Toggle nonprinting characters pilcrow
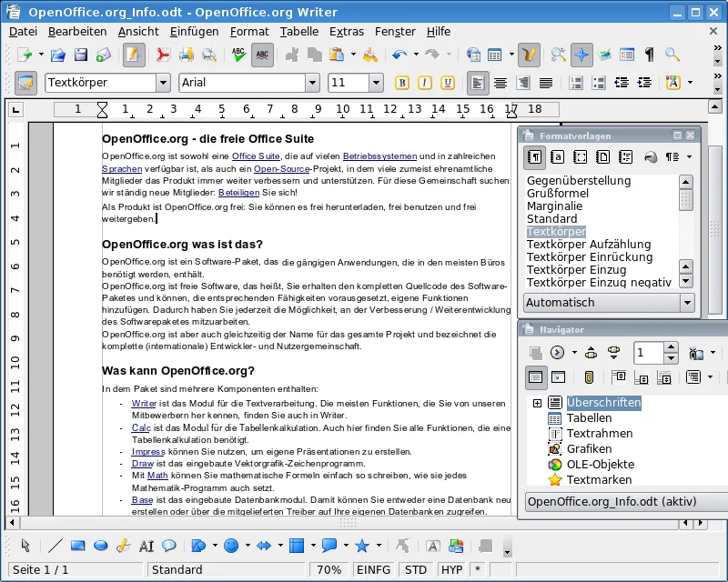 (650, 55)
